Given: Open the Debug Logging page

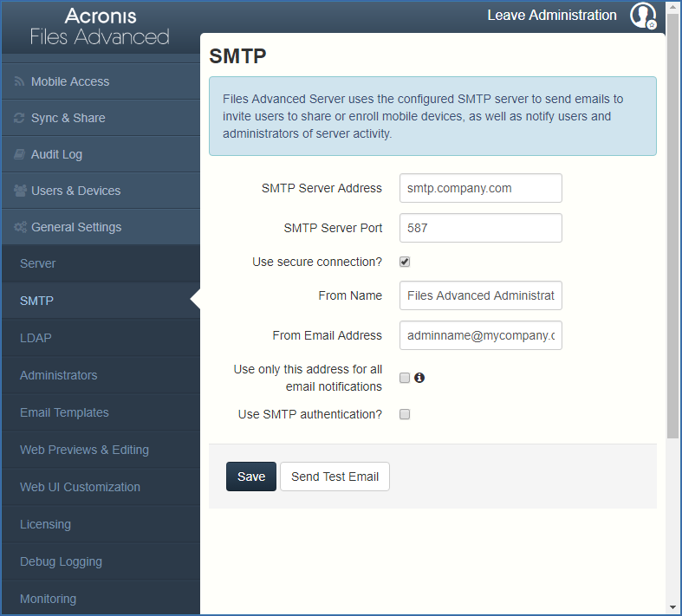Looking at the screenshot, I should coord(101,561).
